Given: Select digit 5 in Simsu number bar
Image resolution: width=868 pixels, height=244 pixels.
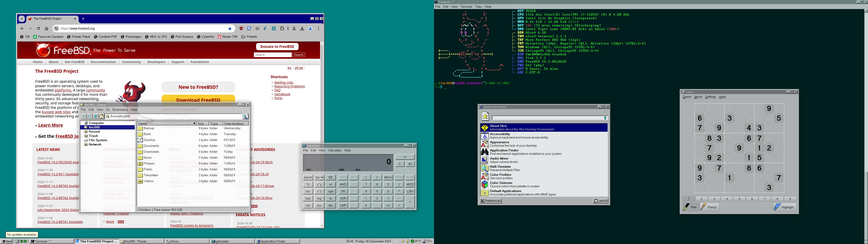Looking at the screenshot, I should click(x=739, y=199).
